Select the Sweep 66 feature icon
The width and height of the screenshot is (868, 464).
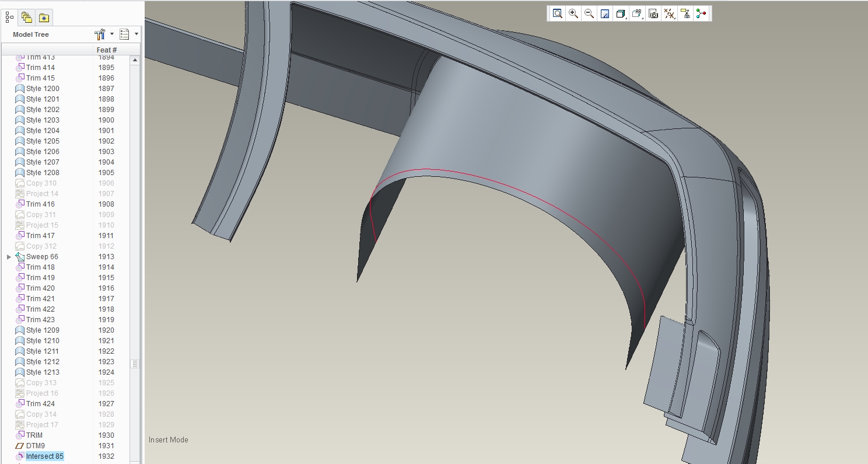click(20, 257)
